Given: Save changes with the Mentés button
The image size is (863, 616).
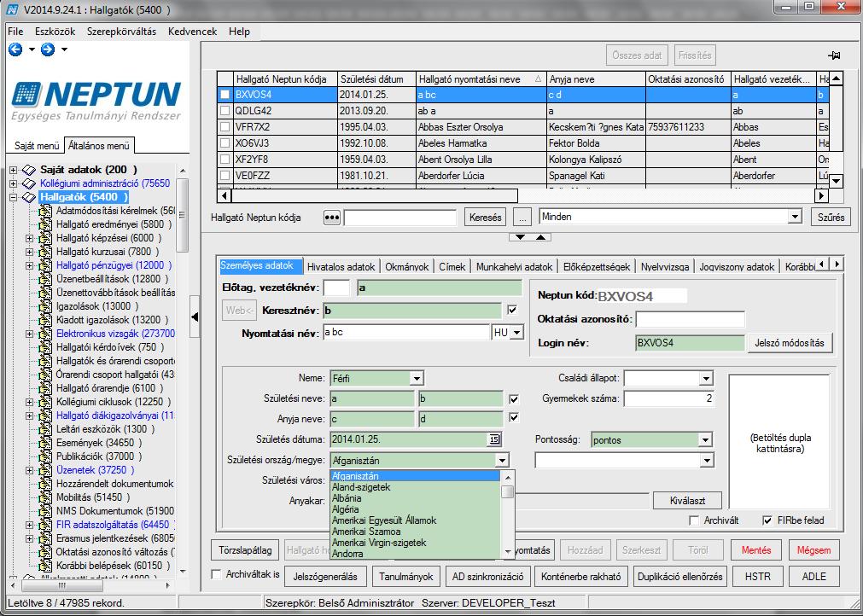Looking at the screenshot, I should tap(757, 550).
